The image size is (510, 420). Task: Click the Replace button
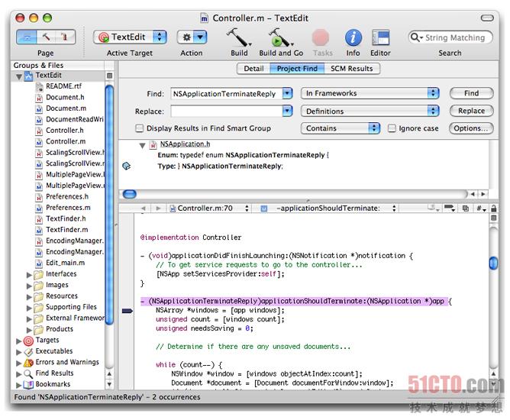[471, 111]
